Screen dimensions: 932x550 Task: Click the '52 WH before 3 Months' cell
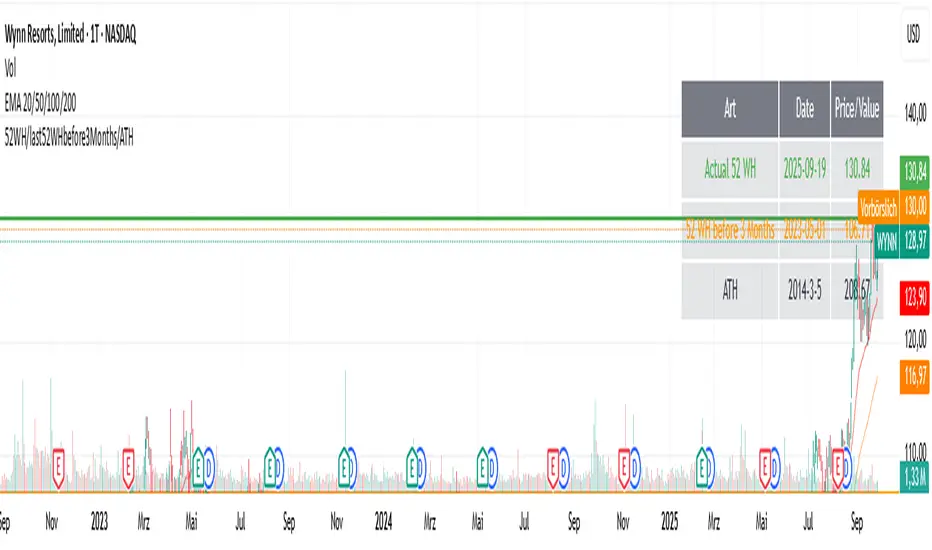[730, 230]
